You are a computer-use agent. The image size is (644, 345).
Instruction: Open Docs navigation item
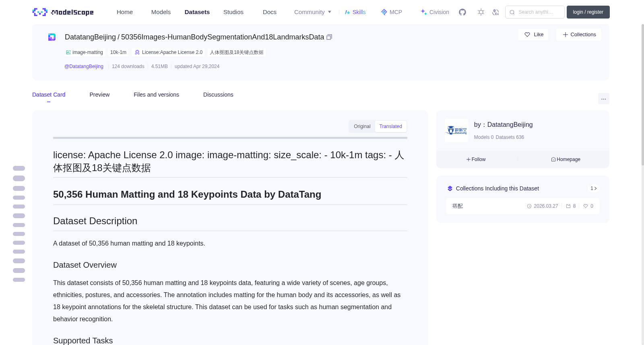click(x=270, y=12)
